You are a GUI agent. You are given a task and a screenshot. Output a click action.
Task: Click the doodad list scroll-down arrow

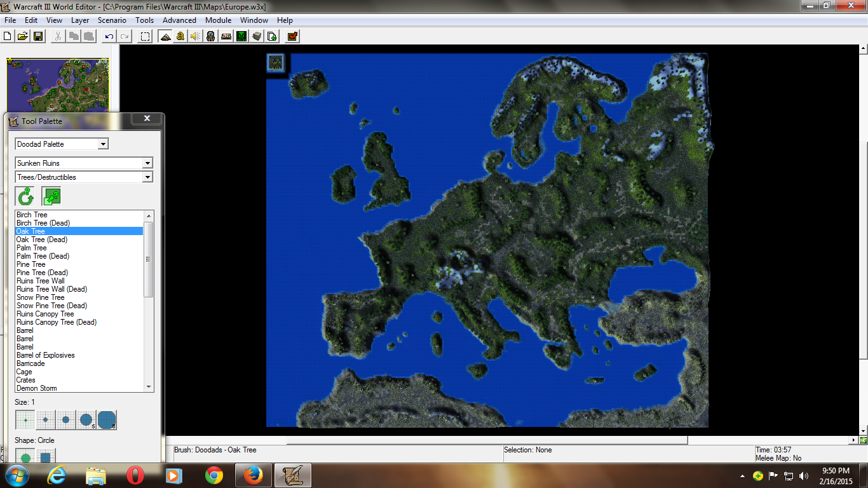point(149,387)
